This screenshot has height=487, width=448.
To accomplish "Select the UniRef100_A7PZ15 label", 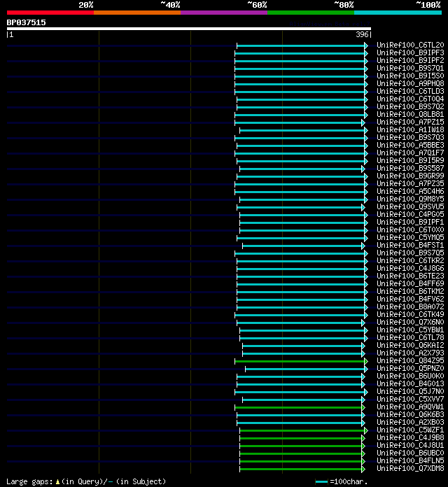I will [x=410, y=122].
